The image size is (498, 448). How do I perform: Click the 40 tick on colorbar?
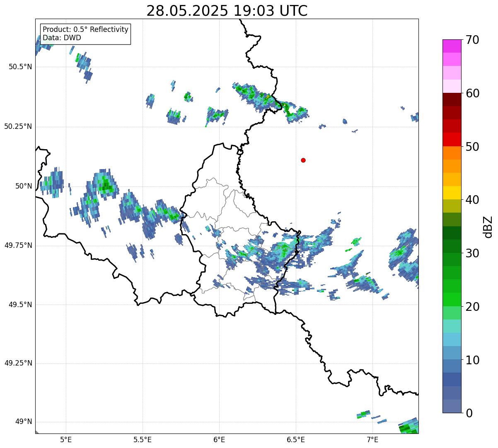[472, 200]
